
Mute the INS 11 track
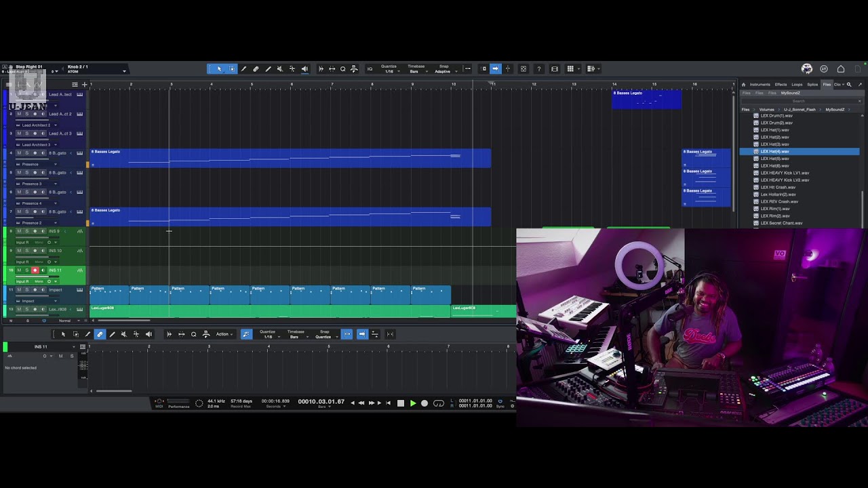pyautogui.click(x=19, y=270)
